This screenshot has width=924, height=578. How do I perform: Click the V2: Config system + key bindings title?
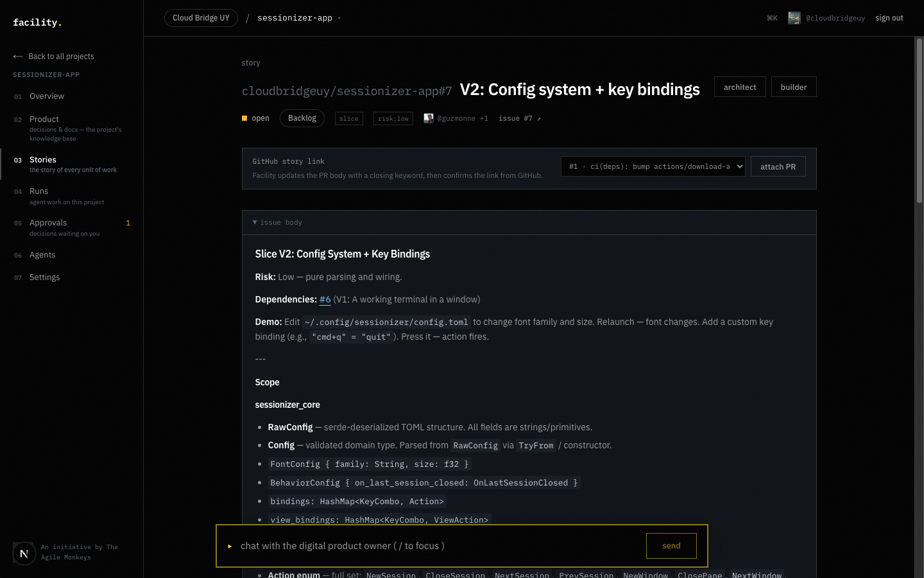[x=580, y=89]
